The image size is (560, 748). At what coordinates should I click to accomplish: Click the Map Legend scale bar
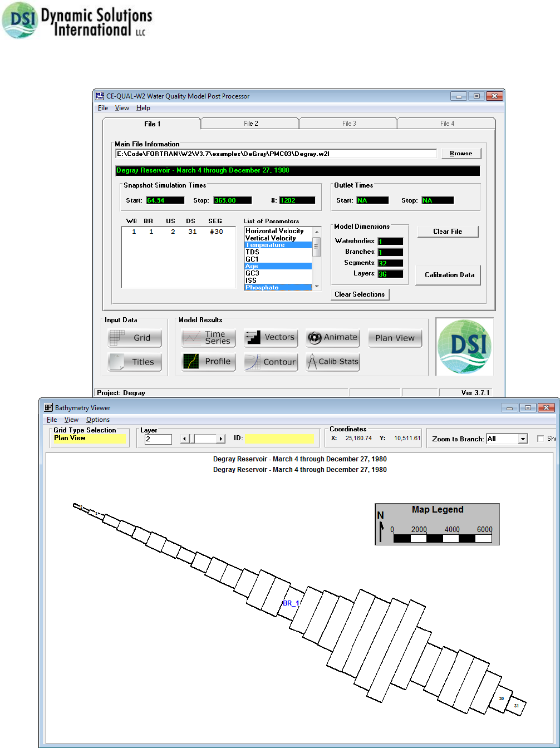(x=443, y=538)
